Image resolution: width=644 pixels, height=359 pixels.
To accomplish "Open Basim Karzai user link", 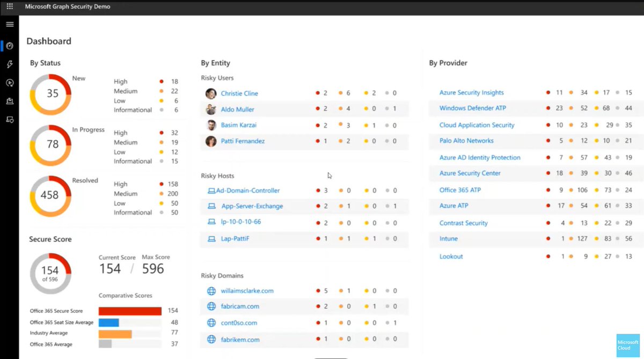I will 239,126.
